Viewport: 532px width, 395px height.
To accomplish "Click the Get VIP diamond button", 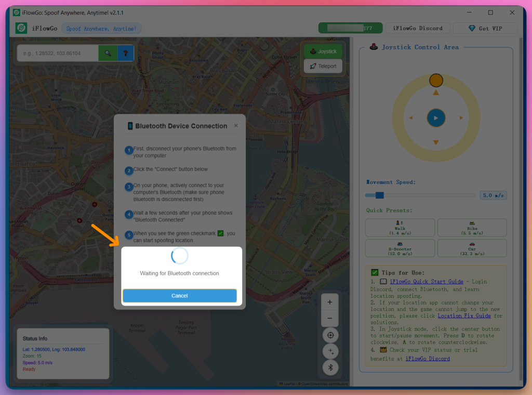I will click(485, 29).
